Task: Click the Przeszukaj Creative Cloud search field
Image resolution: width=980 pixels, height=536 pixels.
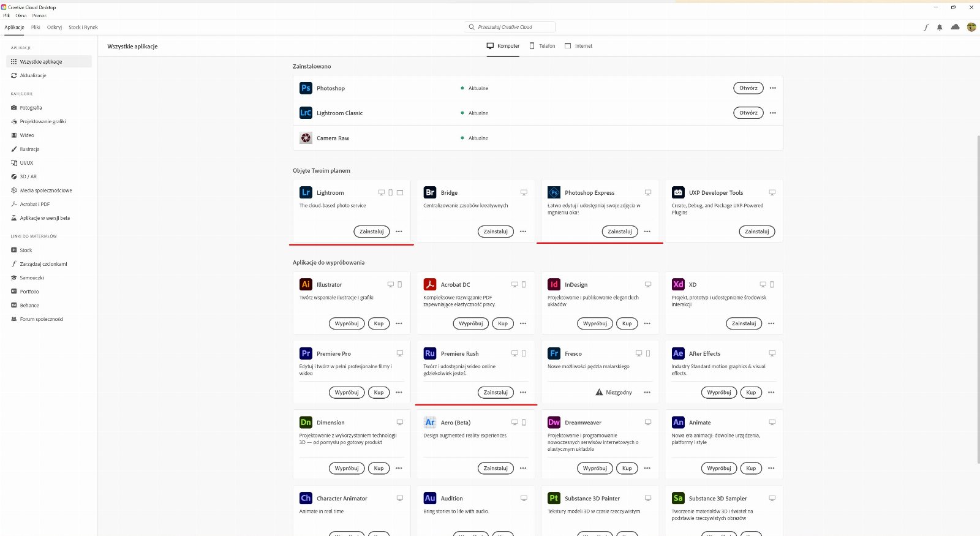Action: (x=510, y=27)
